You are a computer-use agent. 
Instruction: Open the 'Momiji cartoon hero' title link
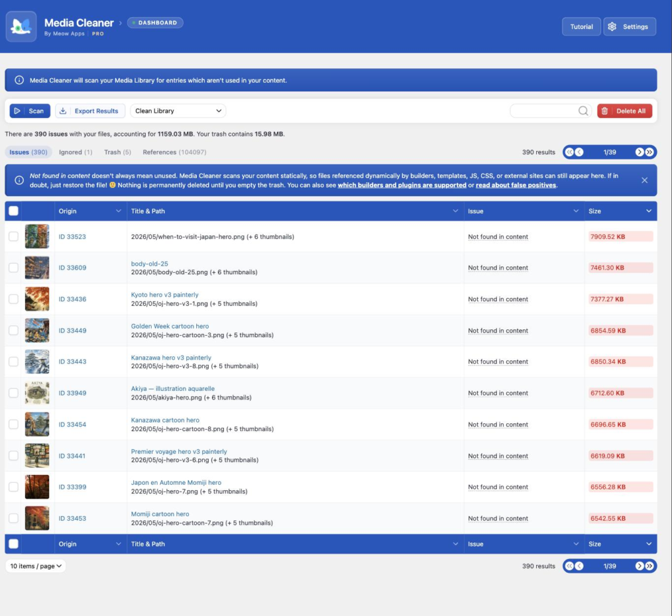click(x=160, y=514)
